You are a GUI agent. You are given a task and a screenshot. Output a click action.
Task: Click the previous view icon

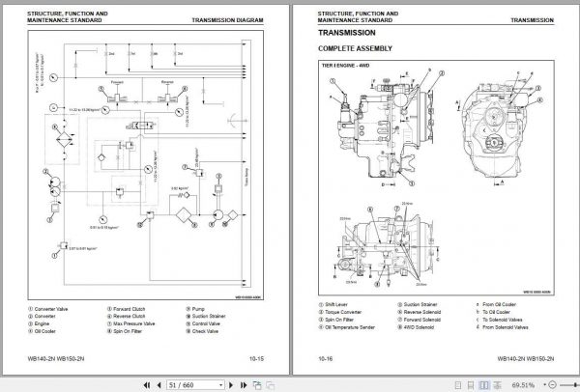pyautogui.click(x=257, y=385)
